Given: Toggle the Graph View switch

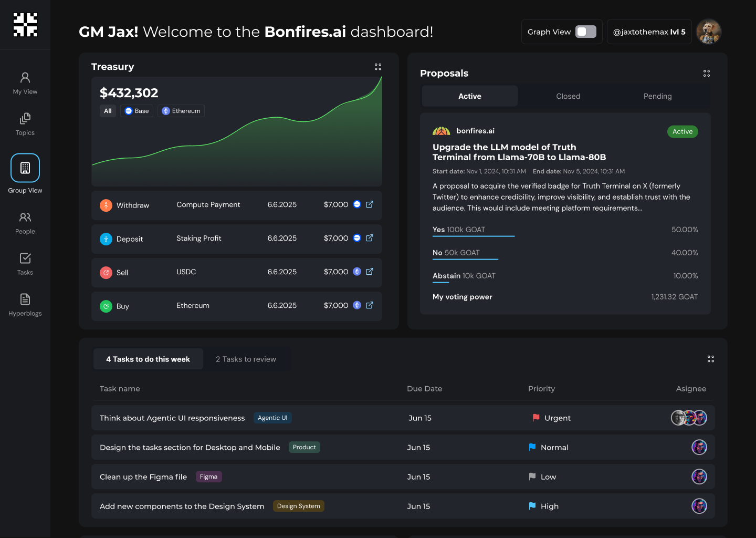Looking at the screenshot, I should 586,32.
